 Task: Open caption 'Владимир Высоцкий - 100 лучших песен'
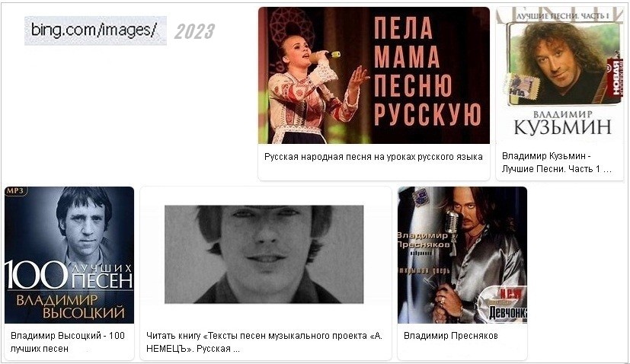pos(68,342)
